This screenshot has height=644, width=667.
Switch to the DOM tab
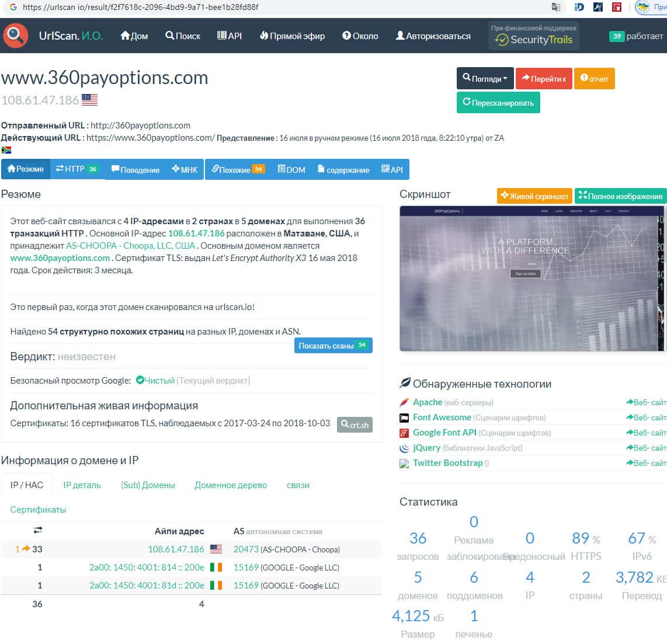click(x=291, y=169)
